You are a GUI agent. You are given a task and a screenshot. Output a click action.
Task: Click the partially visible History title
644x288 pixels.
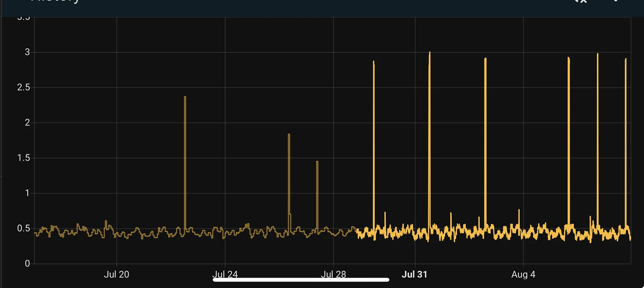pos(55,2)
